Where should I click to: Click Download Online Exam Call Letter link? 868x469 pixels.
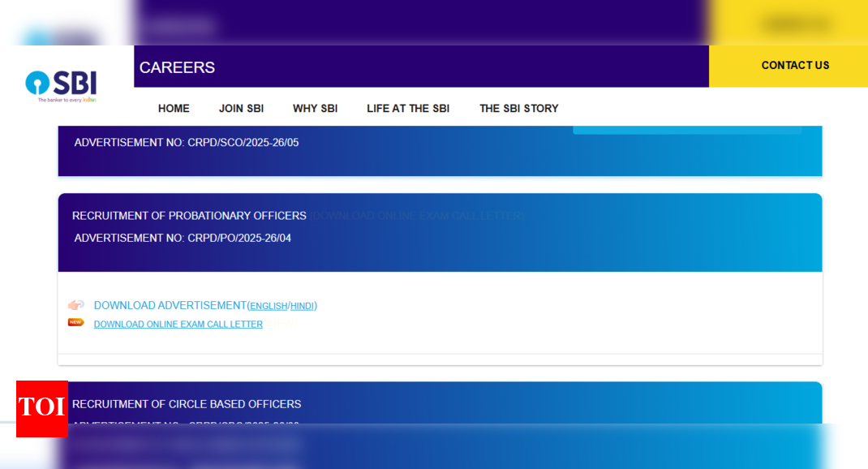[178, 325]
